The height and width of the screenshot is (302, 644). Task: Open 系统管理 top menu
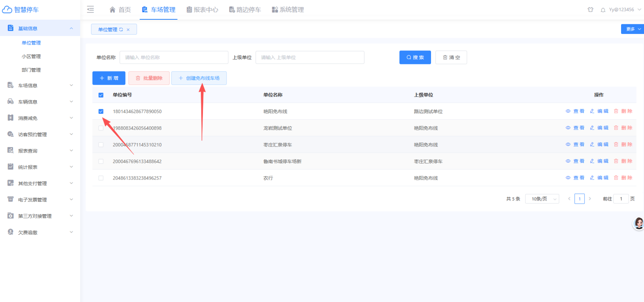(288, 10)
